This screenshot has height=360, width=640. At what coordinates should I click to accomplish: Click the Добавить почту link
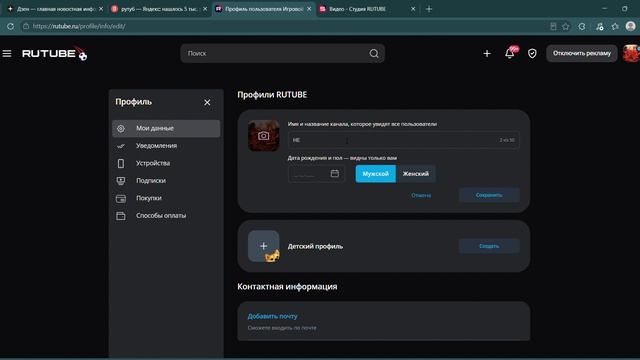pyautogui.click(x=272, y=316)
